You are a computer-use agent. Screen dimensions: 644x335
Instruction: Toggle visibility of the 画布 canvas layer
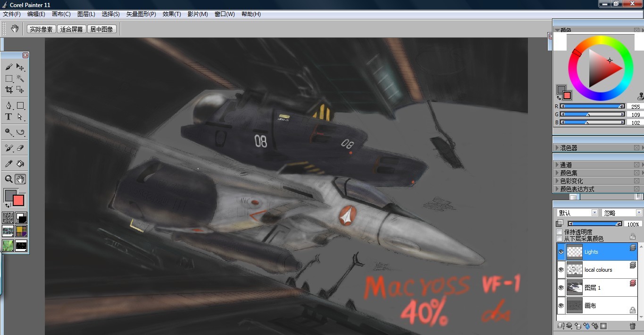(x=561, y=306)
